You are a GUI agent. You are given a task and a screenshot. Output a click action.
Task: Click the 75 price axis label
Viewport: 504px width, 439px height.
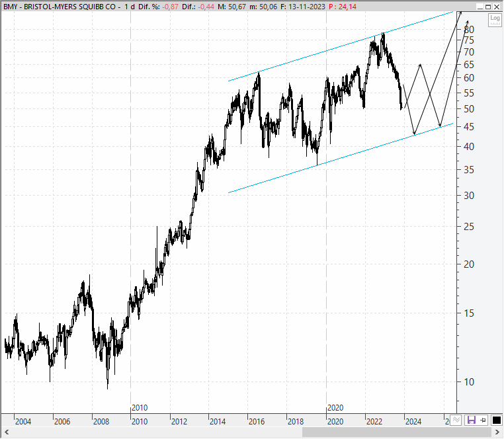(469, 40)
